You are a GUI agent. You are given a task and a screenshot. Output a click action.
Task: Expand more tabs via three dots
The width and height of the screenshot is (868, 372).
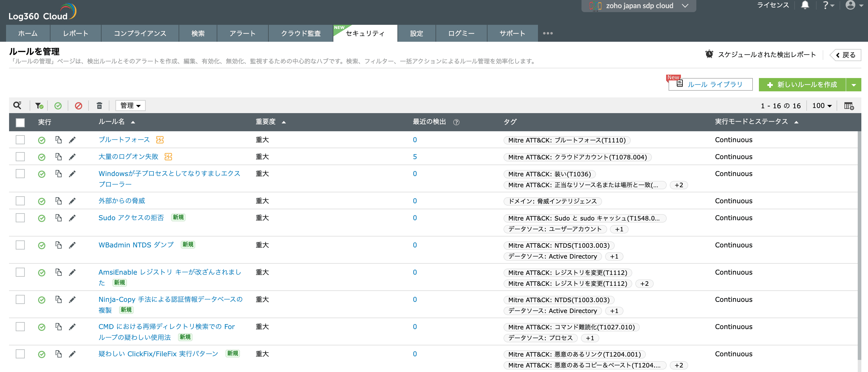pyautogui.click(x=548, y=33)
